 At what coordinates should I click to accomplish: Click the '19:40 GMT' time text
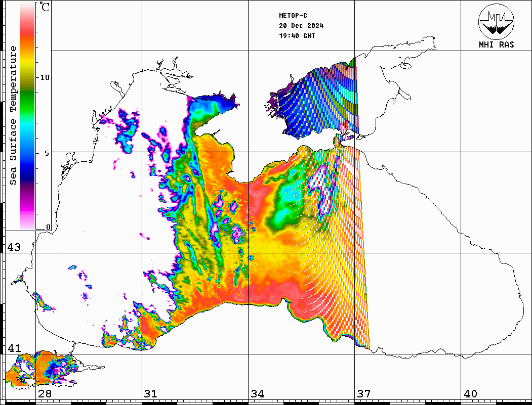tap(297, 35)
